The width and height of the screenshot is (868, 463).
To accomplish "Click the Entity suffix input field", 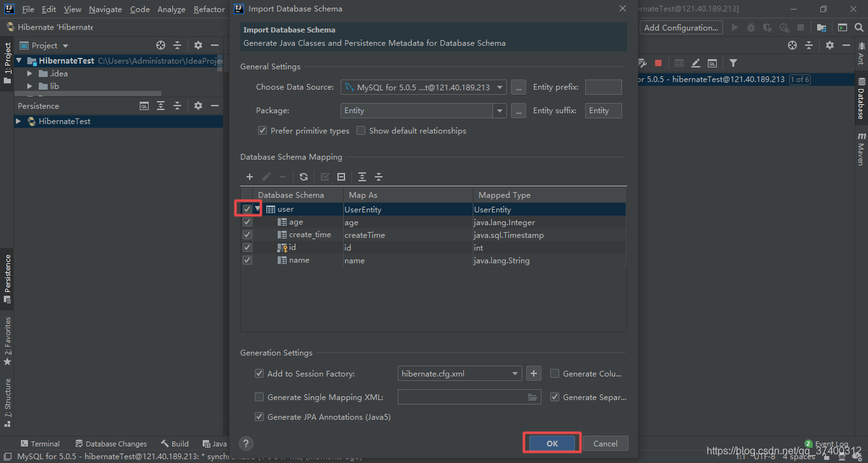I will (603, 111).
